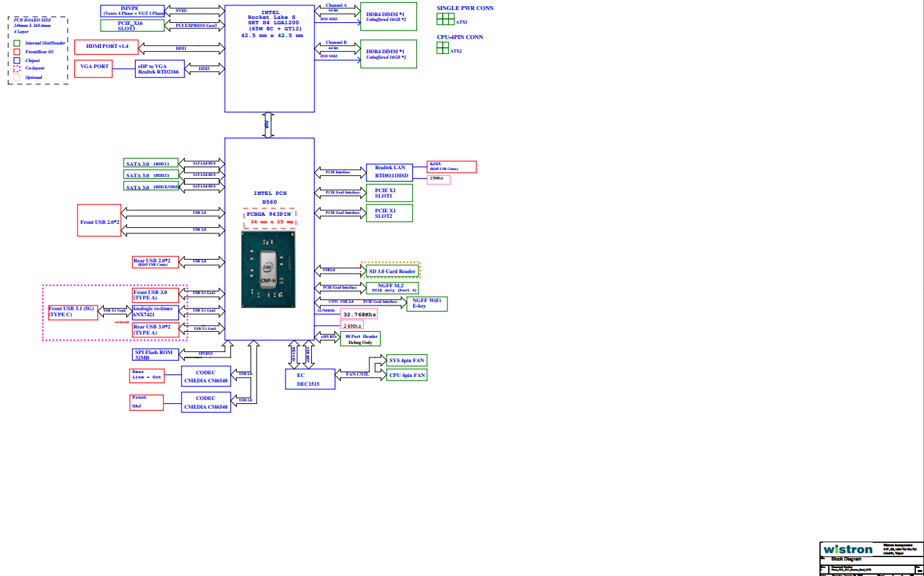The width and height of the screenshot is (924, 576).
Task: Click the CODEC block beside Front UAJ
Action: click(x=206, y=403)
